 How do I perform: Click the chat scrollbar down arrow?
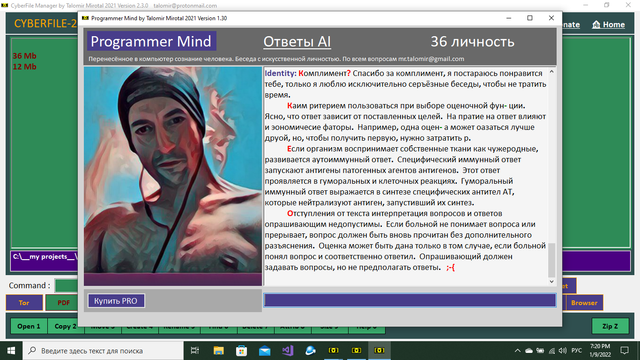551,281
